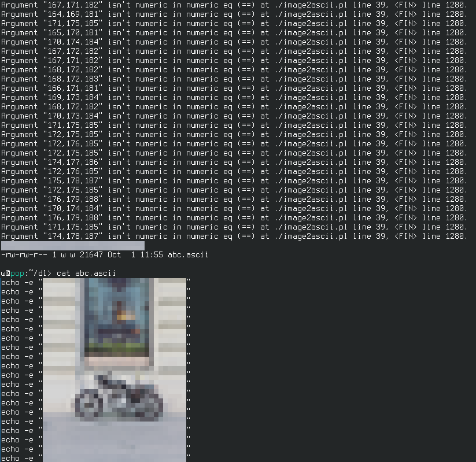
Task: Click the blurred gray bar above file listing
Action: [x=72, y=245]
